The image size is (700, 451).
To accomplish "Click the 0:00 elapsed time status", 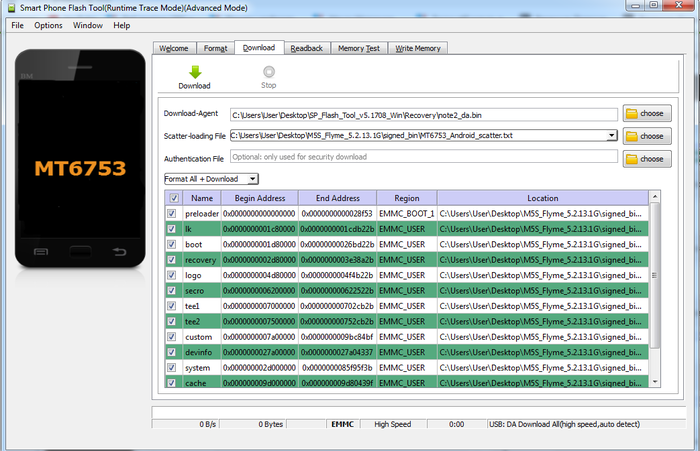I will point(456,424).
